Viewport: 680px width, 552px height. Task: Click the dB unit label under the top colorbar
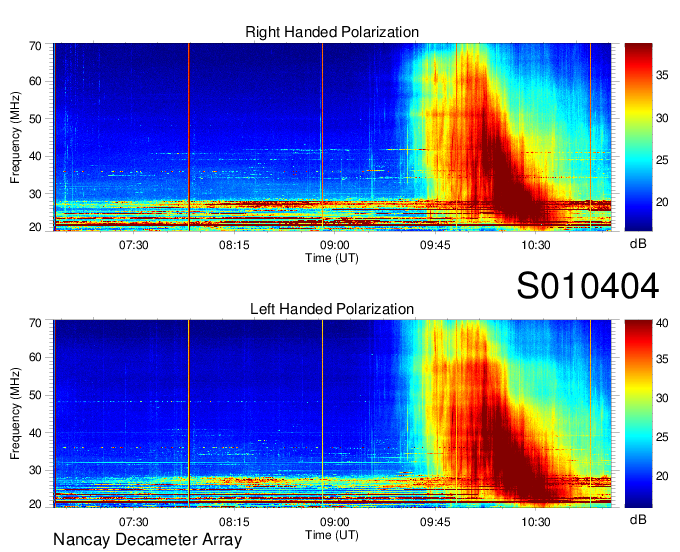(x=638, y=244)
